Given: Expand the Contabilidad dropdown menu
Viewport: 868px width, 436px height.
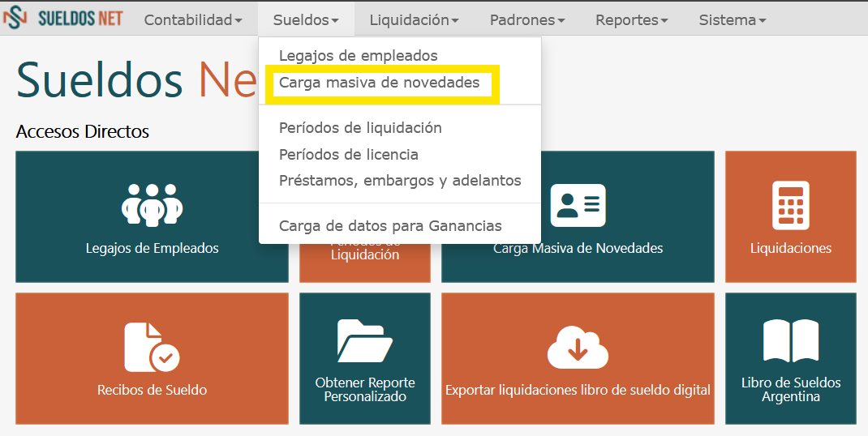Looking at the screenshot, I should (193, 19).
